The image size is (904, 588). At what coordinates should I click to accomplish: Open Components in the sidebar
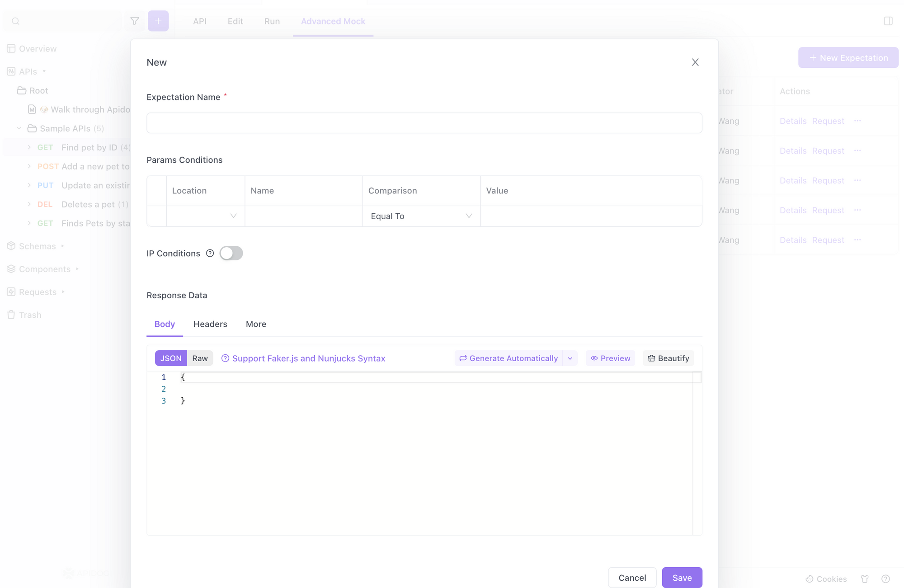[44, 269]
